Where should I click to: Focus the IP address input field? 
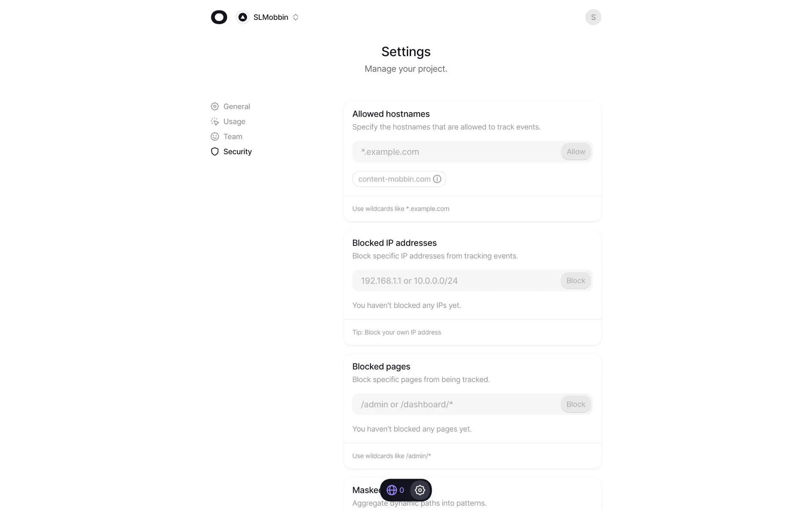[x=456, y=281]
